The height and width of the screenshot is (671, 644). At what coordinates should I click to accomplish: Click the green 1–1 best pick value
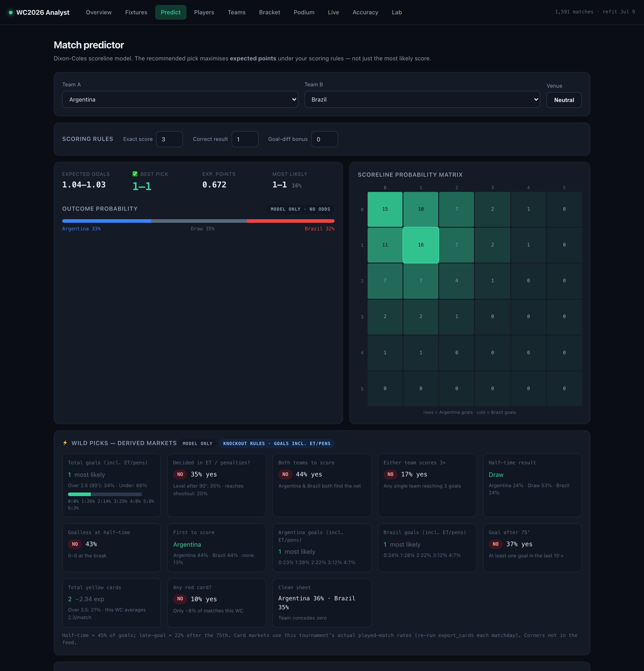point(142,186)
